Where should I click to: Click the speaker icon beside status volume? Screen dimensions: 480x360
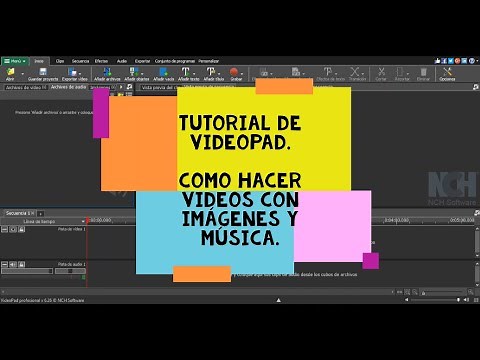[x=466, y=300]
